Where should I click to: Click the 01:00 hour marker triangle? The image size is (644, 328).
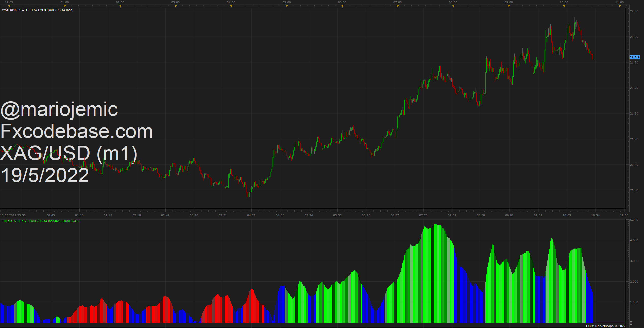[65, 6]
